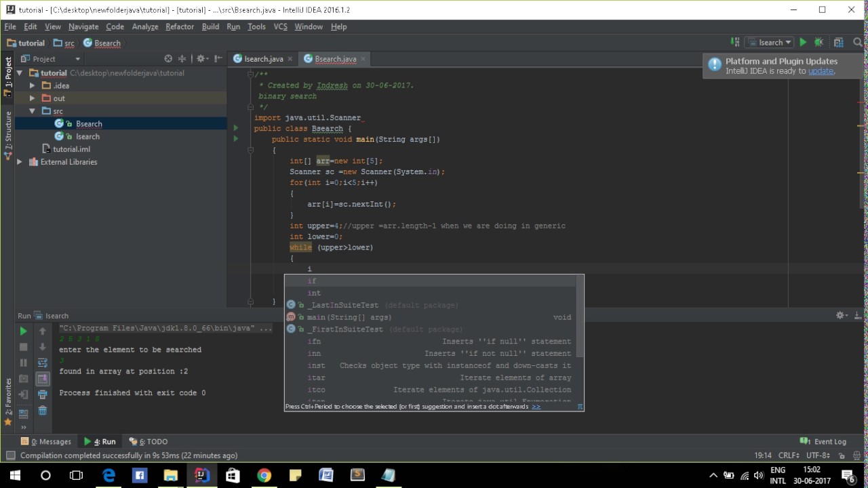Open Project panel settings gear
This screenshot has height=488, width=868.
[x=202, y=59]
